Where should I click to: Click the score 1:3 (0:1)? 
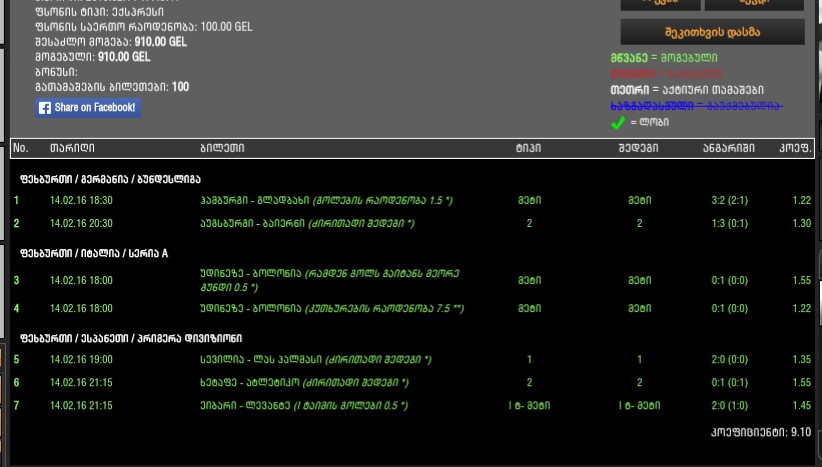[730, 223]
